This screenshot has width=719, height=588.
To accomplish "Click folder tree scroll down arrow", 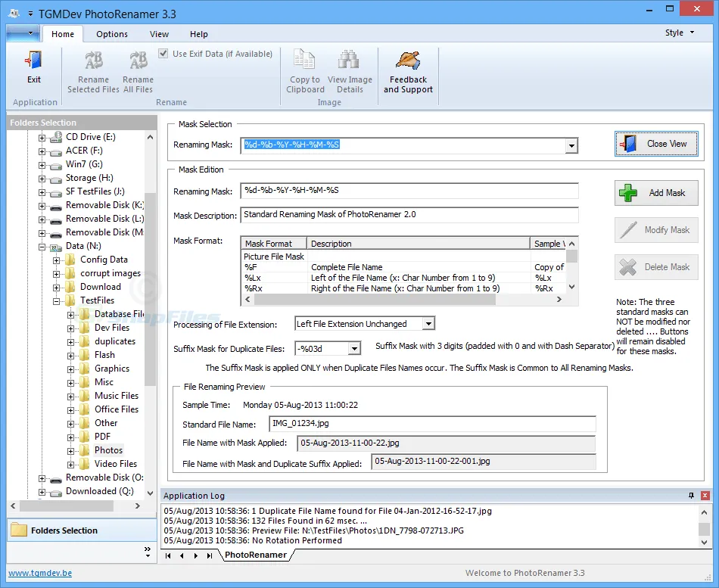I will (150, 493).
